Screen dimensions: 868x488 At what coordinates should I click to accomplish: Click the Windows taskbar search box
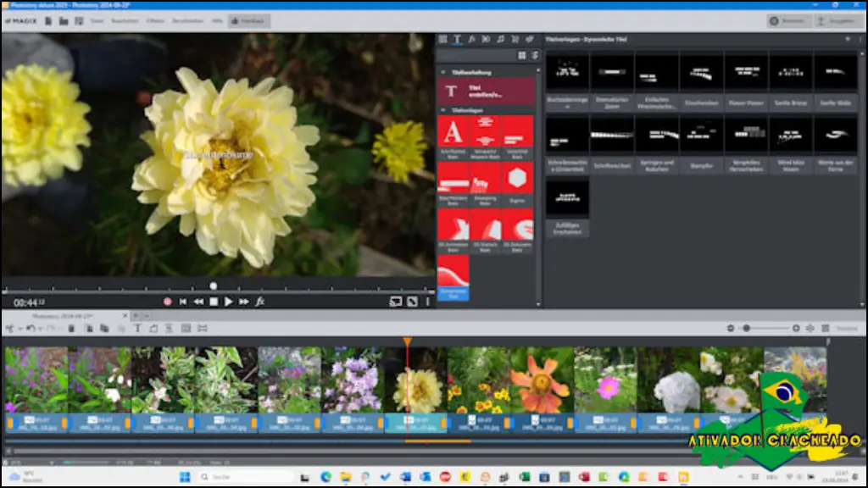[x=246, y=477]
